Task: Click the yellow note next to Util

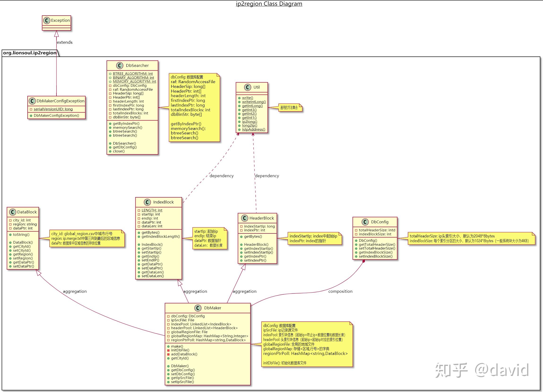Action: (290, 108)
